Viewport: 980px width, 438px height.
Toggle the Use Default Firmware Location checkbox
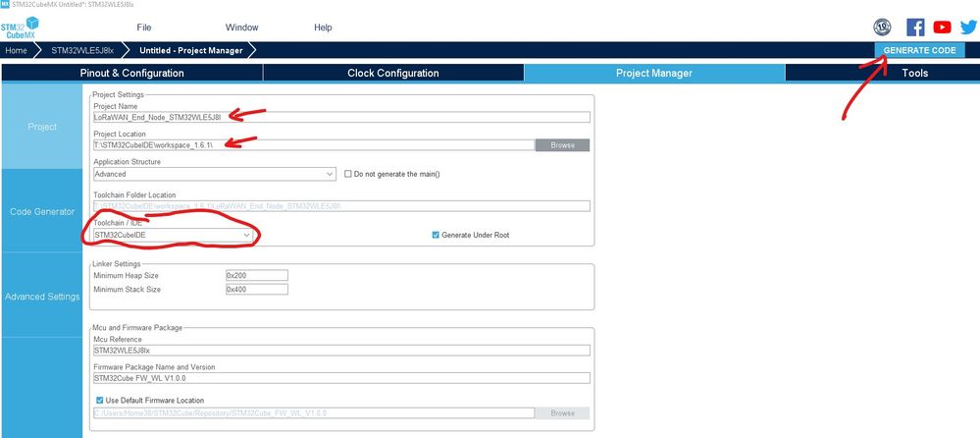(99, 400)
